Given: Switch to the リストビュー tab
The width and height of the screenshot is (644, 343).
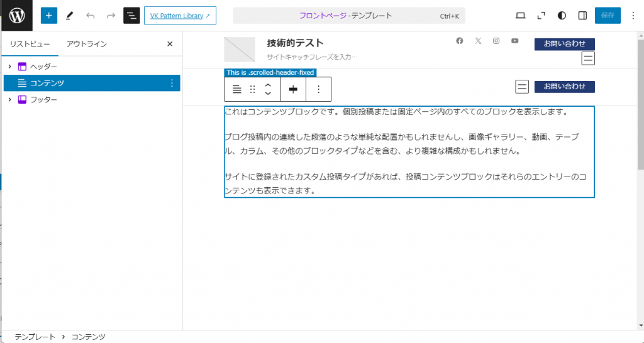Looking at the screenshot, I should (30, 44).
